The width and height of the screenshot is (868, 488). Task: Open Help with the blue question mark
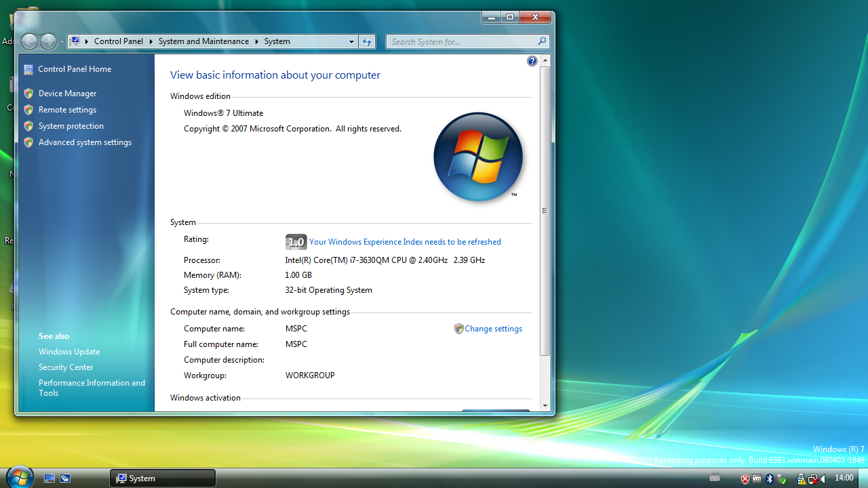[x=532, y=62]
